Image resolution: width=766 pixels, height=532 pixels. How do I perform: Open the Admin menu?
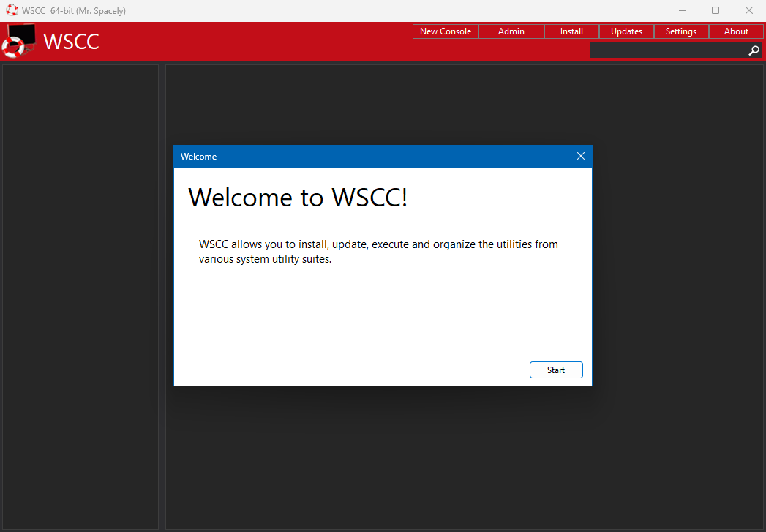point(511,31)
